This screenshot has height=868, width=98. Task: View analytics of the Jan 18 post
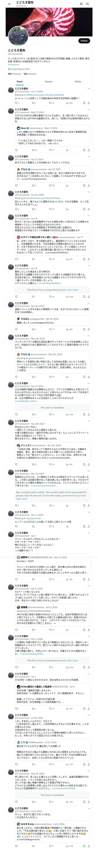pos(69,259)
